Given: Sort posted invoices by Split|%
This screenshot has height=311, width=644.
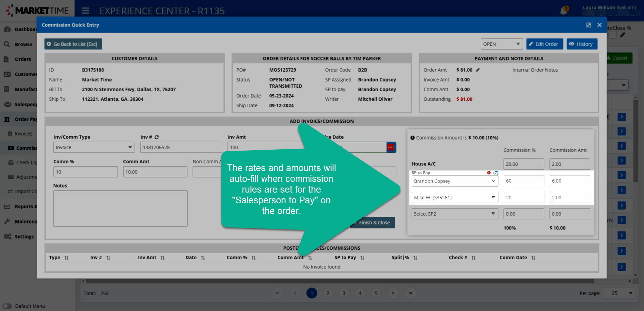Looking at the screenshot, I should 415,258.
